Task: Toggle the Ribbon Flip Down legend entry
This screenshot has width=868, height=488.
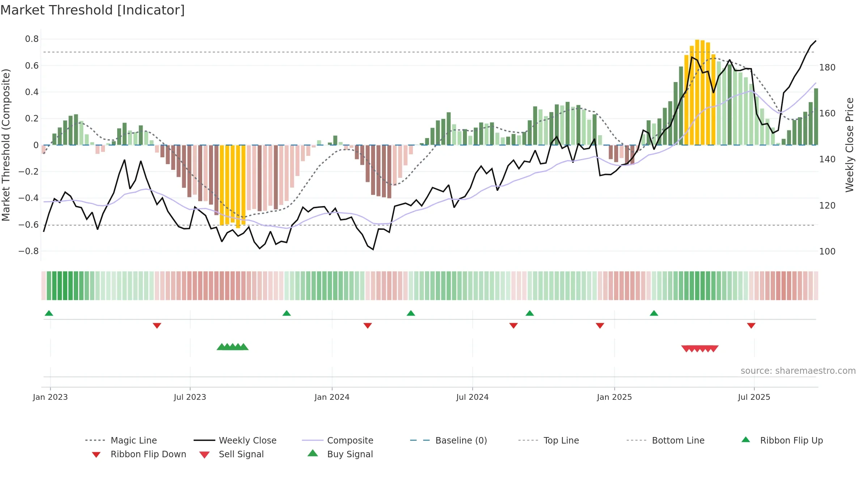Action: pos(139,454)
